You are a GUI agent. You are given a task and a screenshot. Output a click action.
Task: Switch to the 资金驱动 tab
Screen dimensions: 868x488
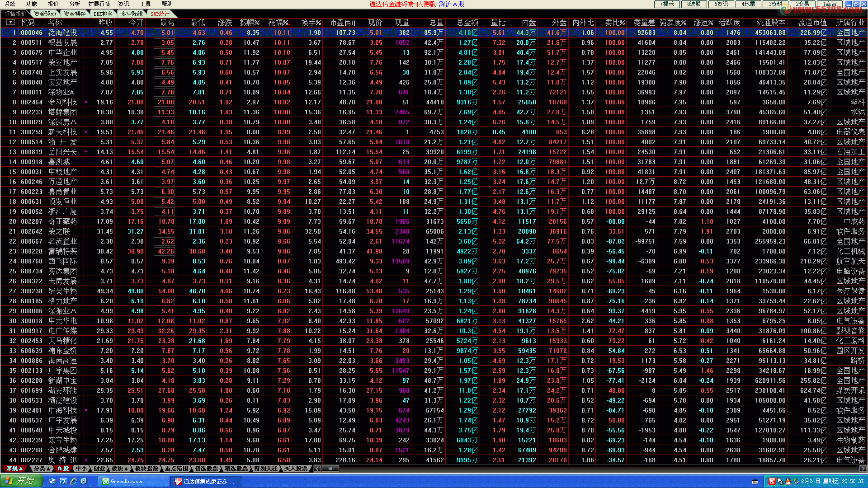click(45, 14)
